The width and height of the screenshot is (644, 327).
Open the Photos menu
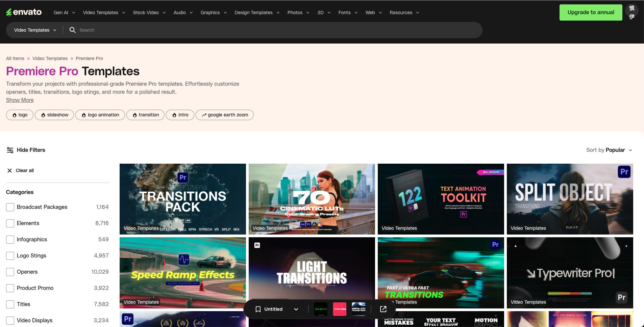(295, 12)
